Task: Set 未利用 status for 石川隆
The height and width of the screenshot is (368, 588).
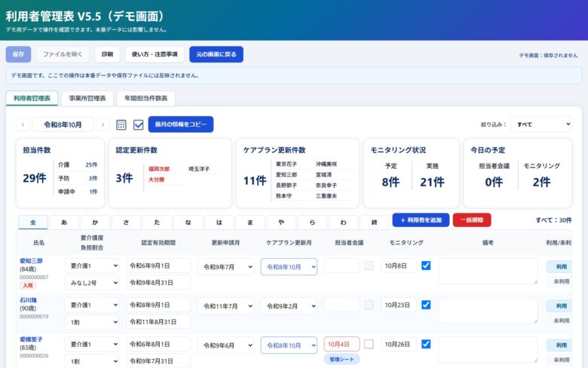Action: pos(561,320)
